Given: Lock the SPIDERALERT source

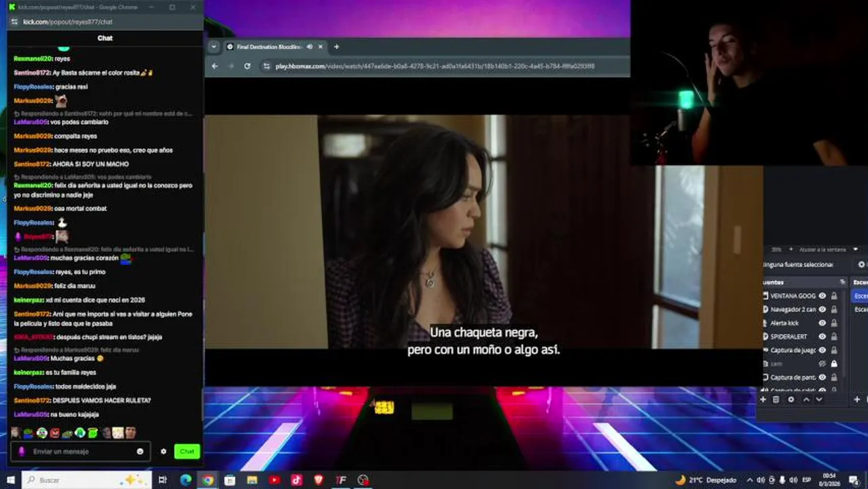Looking at the screenshot, I should pyautogui.click(x=834, y=337).
